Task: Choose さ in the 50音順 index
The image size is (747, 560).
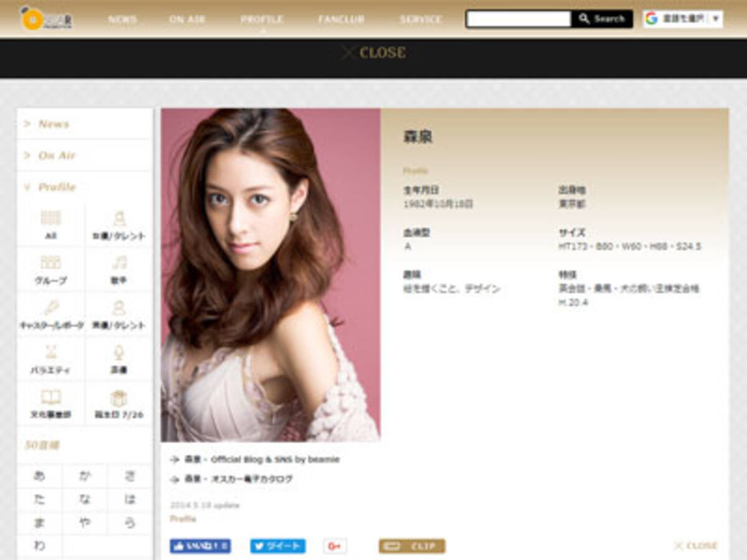Action: 129,476
